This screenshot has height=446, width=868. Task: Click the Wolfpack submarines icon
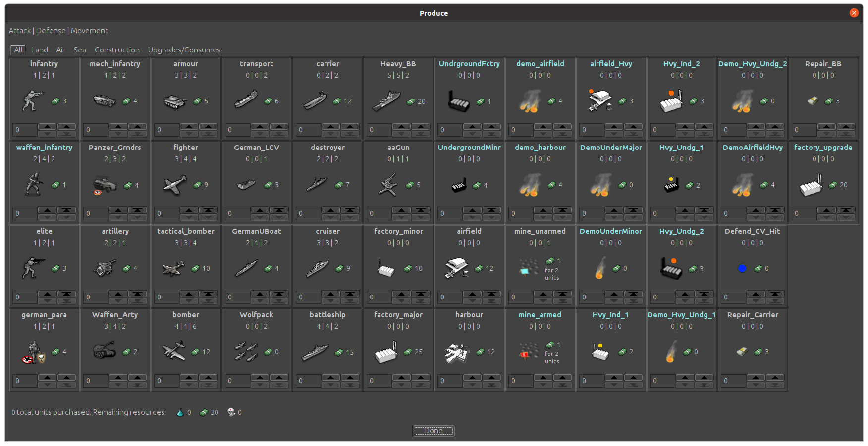(246, 352)
